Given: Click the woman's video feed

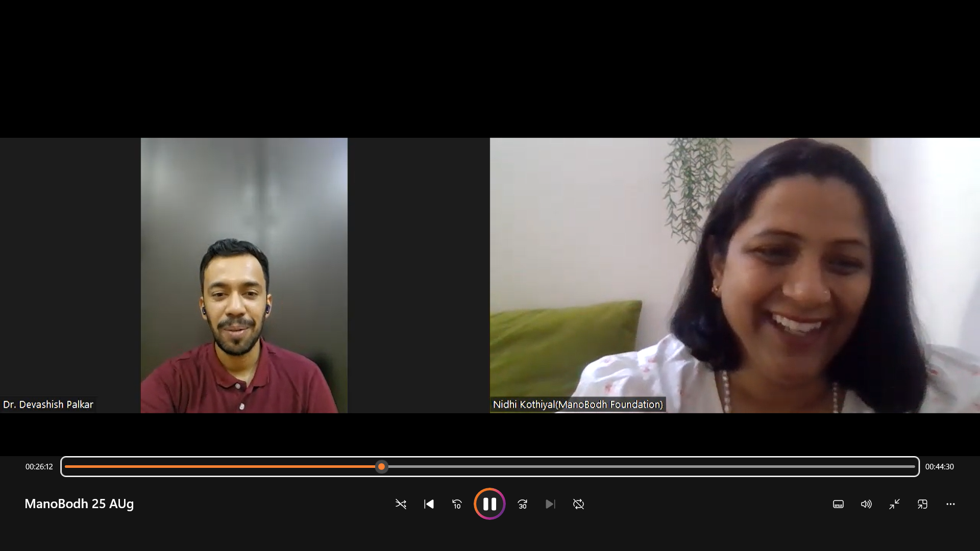Looking at the screenshot, I should (x=735, y=275).
